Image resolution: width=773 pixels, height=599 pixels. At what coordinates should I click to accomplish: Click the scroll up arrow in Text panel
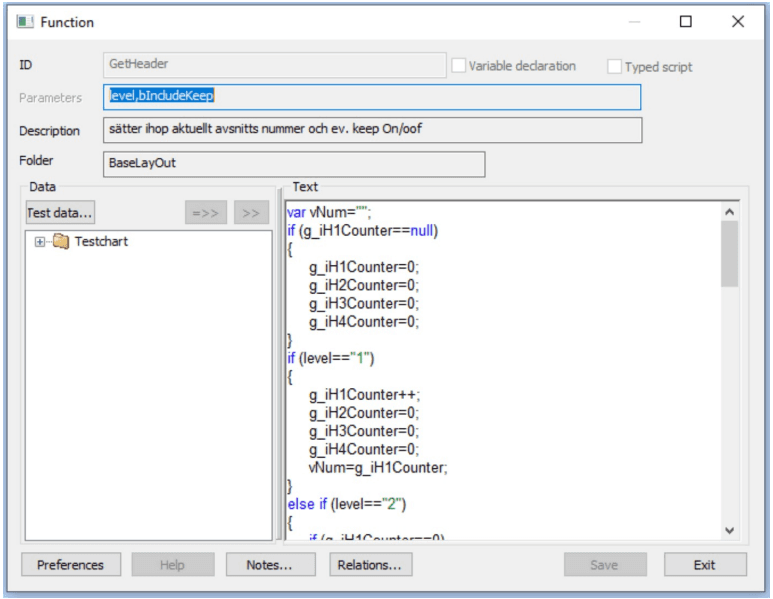[x=728, y=212]
